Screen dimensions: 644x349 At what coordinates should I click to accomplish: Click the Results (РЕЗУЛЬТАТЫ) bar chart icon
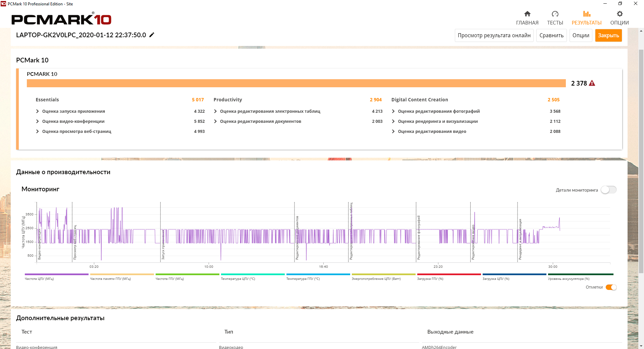pos(587,14)
